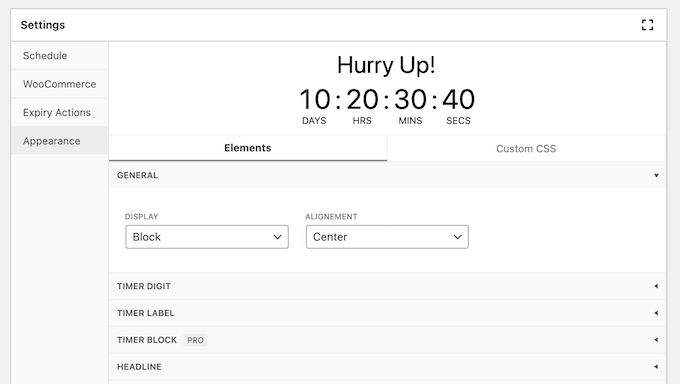Open the Alignement dropdown set to Center
680x384 pixels.
click(387, 237)
